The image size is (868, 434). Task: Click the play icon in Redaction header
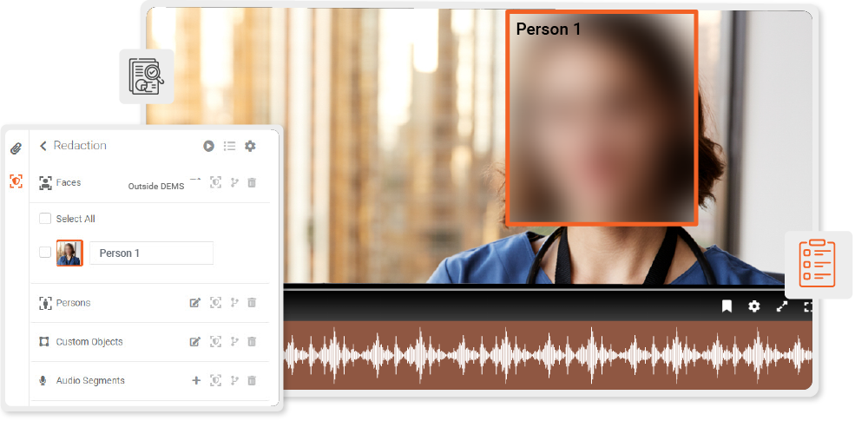point(208,146)
